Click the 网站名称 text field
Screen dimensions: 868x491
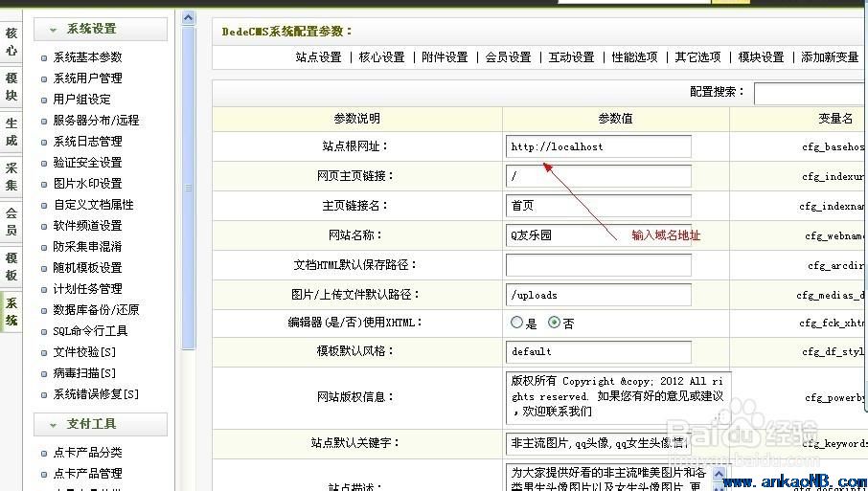pyautogui.click(x=599, y=234)
